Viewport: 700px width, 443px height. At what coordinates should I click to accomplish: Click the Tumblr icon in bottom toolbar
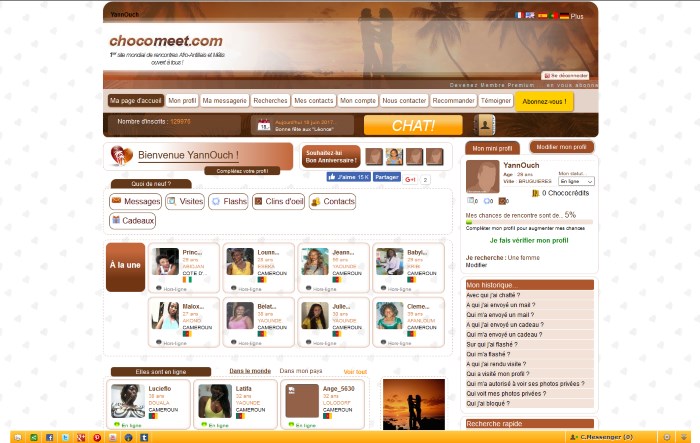click(x=144, y=437)
